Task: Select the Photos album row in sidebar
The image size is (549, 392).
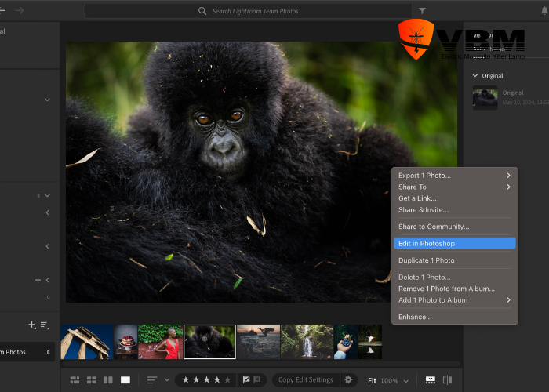Action: point(27,352)
